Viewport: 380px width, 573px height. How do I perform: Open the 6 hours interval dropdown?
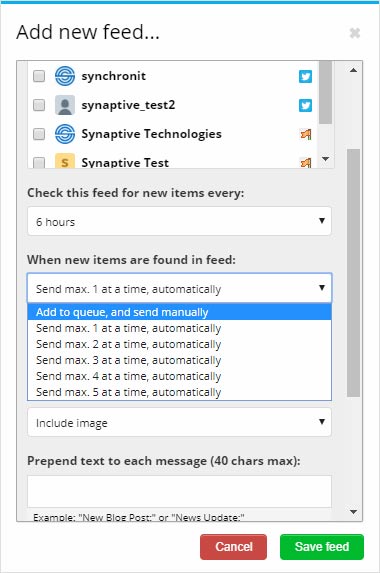[179, 221]
